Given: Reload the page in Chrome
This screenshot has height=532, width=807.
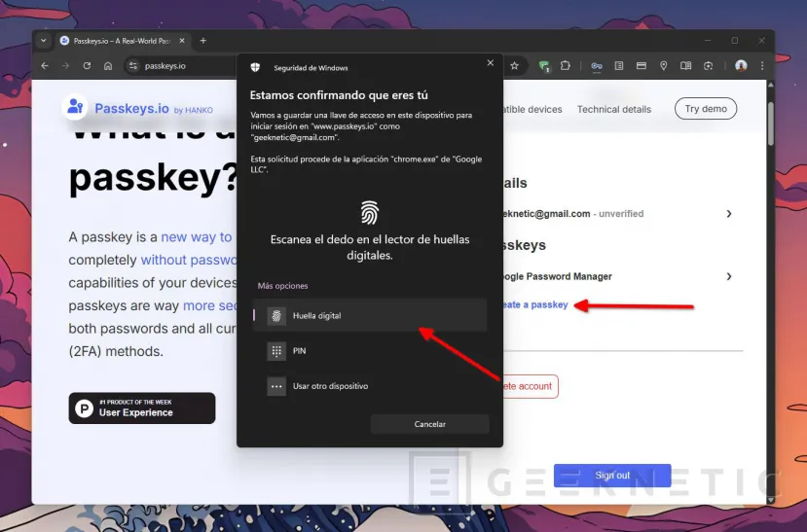Looking at the screenshot, I should point(87,66).
